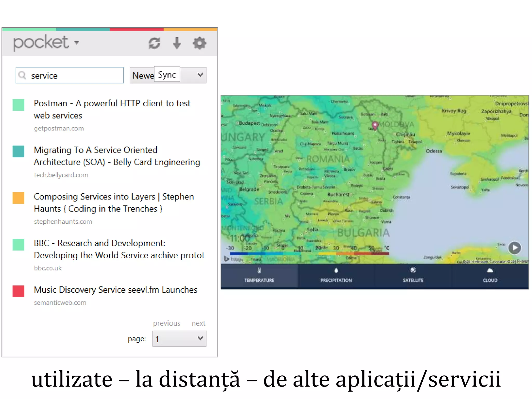Select the Precipitation tab label
Image resolution: width=532 pixels, height=399 pixels.
point(336,280)
